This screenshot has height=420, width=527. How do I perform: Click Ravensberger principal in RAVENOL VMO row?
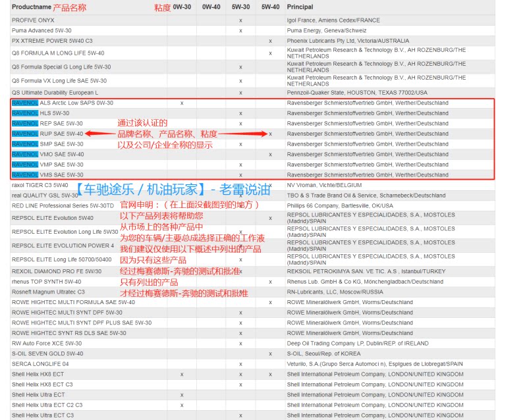tap(368, 154)
